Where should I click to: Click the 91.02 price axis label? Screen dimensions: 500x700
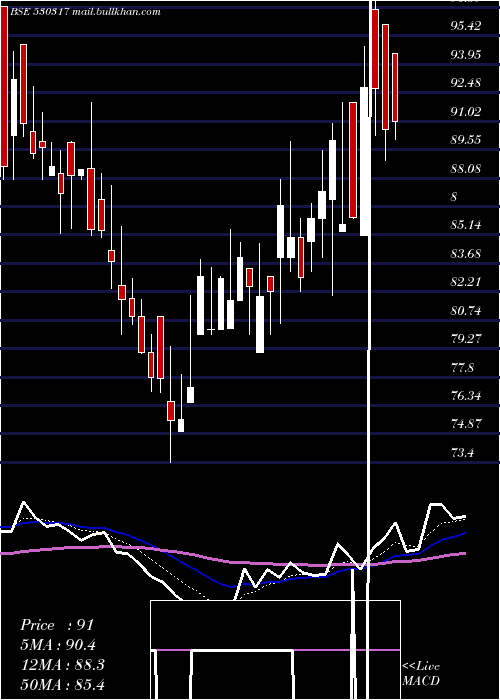tap(466, 111)
